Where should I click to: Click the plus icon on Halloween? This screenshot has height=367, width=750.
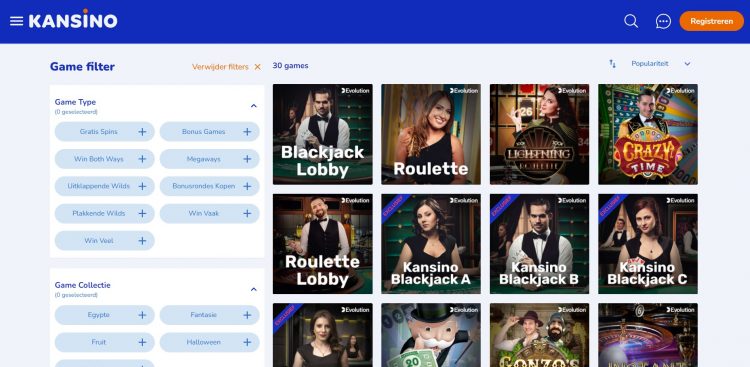pyautogui.click(x=247, y=342)
